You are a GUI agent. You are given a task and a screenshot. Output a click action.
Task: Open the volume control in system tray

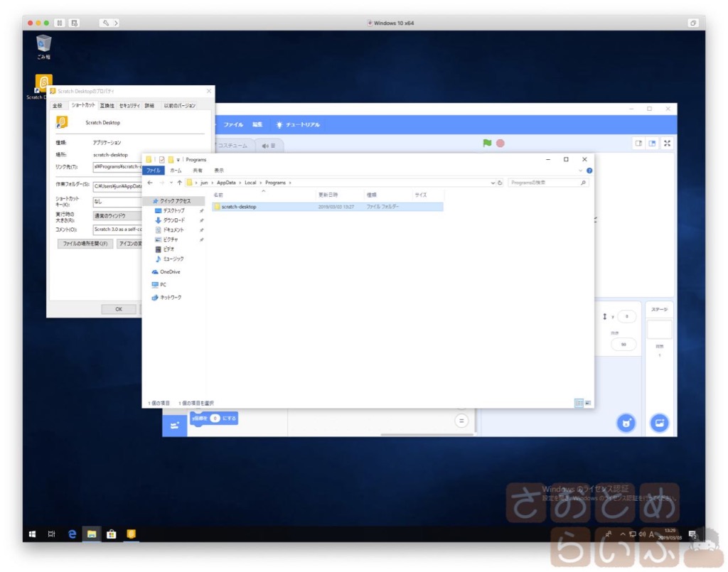(x=642, y=534)
